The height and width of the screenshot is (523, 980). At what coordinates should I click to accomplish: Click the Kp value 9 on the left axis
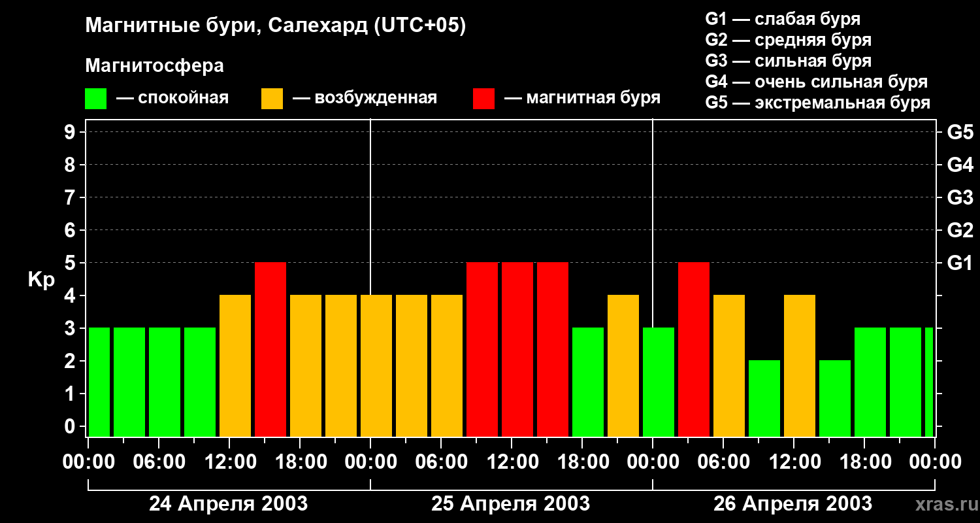(x=71, y=132)
